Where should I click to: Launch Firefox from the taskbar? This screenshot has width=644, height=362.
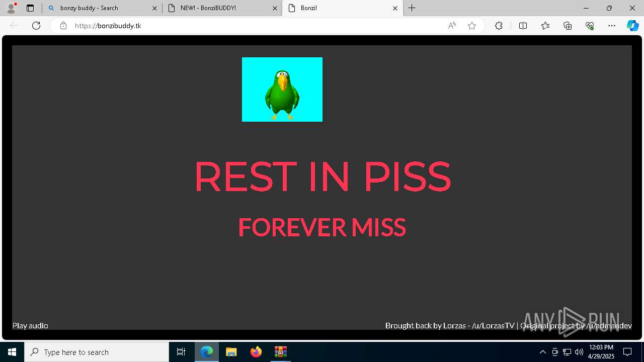[256, 352]
